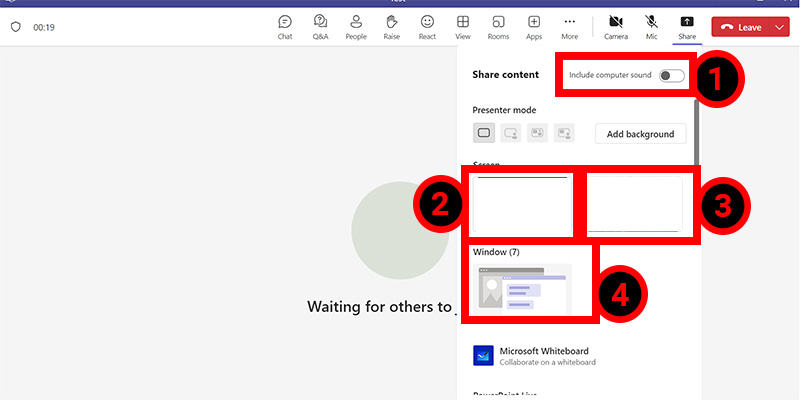Toggle Include computer sound switch
The width and height of the screenshot is (800, 400).
click(671, 76)
